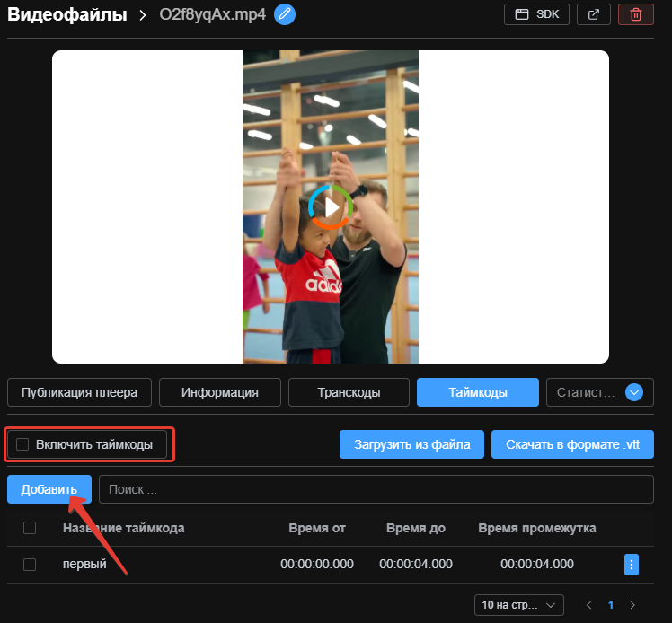672x623 pixels.
Task: Click Скачать в формате .vtt button
Action: [572, 444]
